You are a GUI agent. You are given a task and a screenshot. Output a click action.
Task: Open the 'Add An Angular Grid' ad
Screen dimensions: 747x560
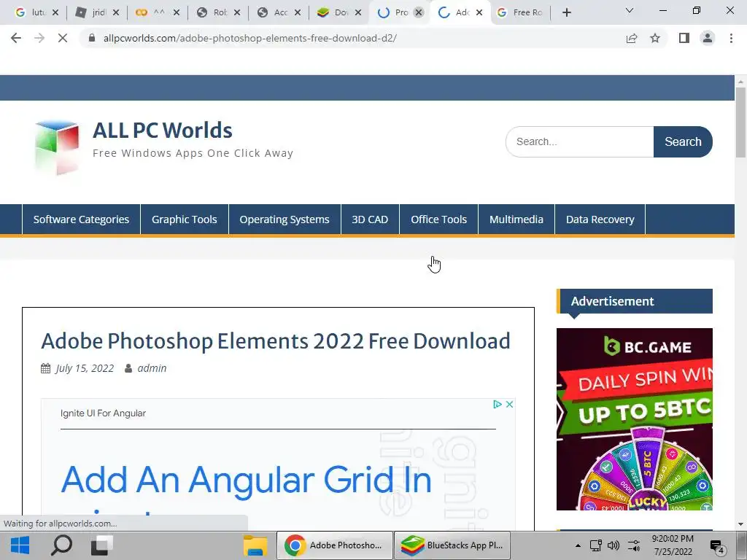tap(247, 480)
